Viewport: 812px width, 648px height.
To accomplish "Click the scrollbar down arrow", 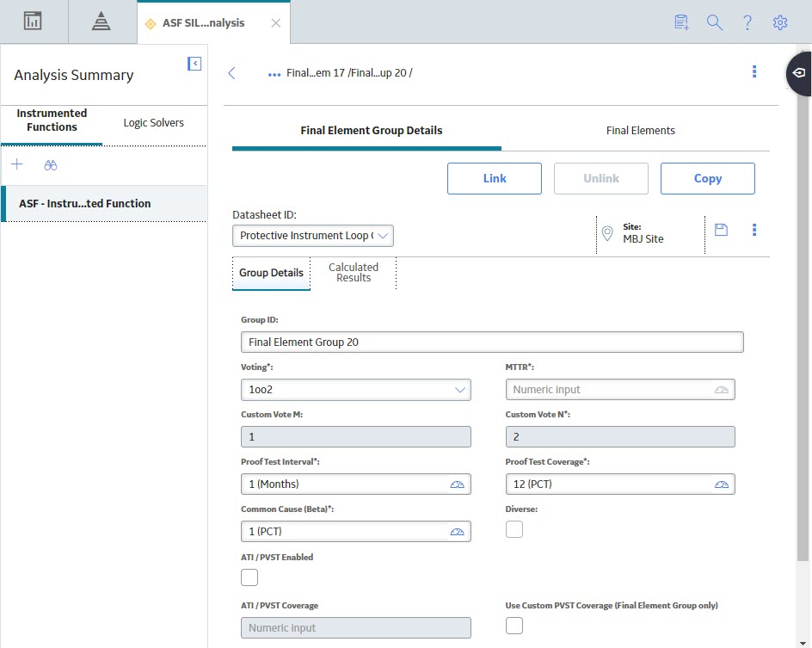I will pyautogui.click(x=803, y=643).
